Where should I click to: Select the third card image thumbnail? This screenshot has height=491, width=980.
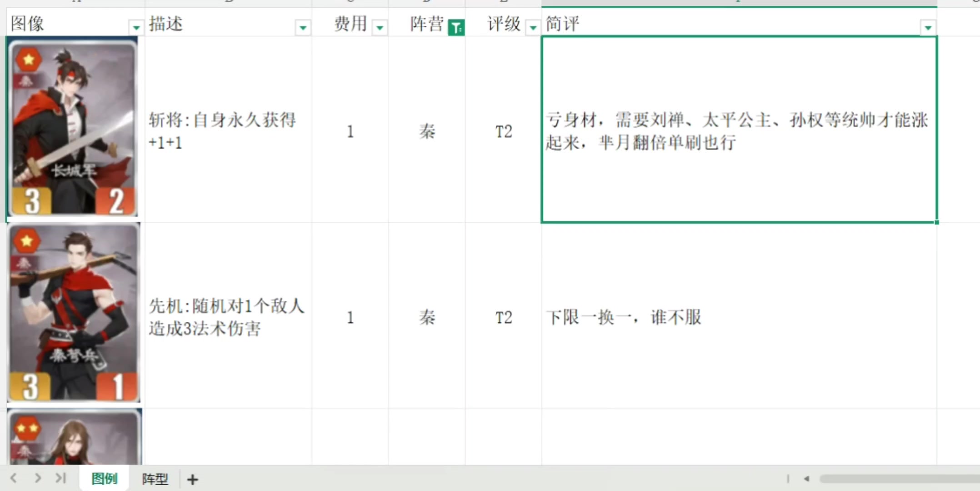[x=75, y=437]
